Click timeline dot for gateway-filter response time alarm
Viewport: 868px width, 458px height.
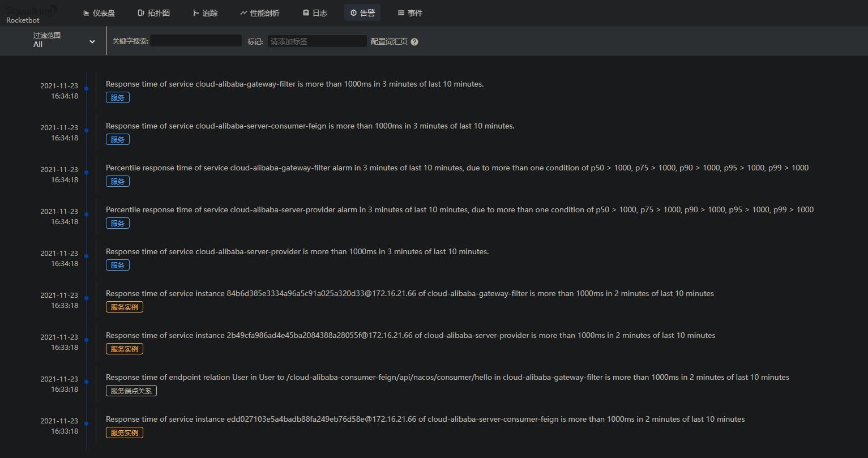87,88
